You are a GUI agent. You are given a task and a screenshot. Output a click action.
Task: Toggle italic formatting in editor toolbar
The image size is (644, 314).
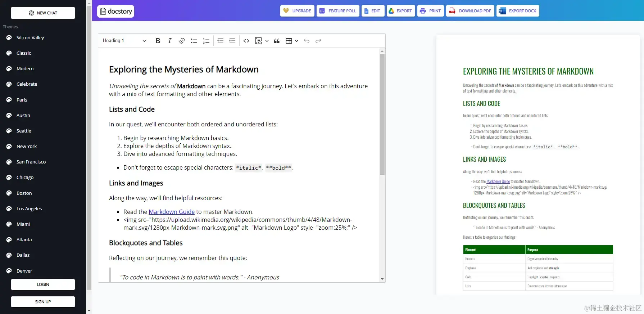coord(170,41)
